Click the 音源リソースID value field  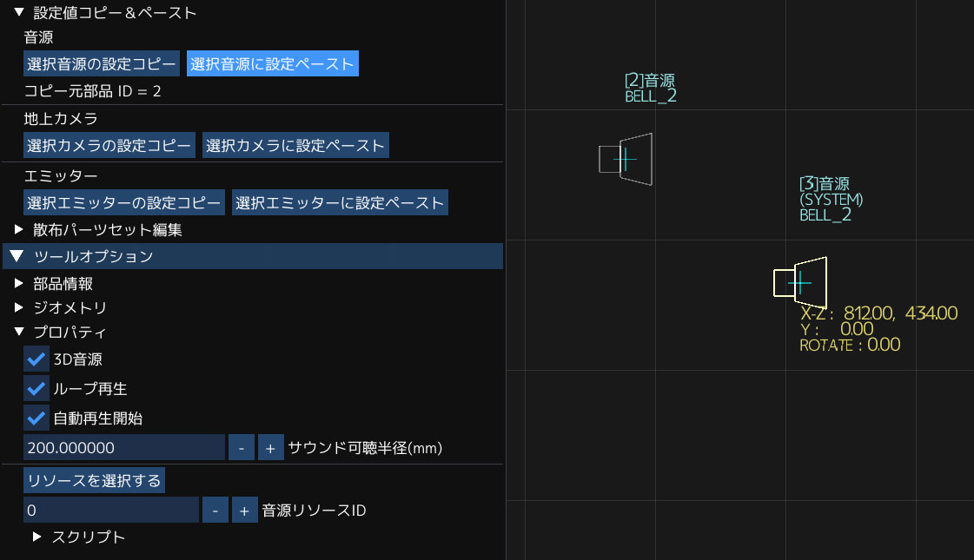pyautogui.click(x=111, y=510)
